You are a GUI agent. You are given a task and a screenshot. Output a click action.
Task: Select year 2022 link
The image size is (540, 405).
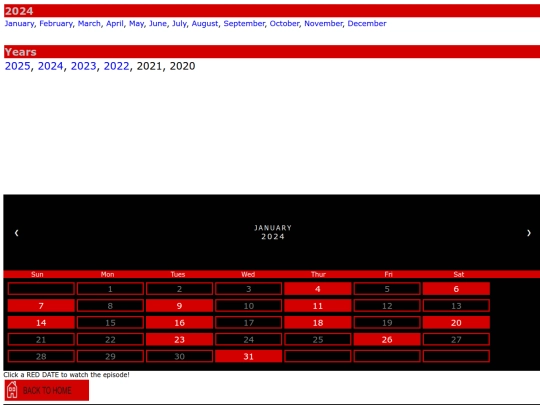pyautogui.click(x=116, y=66)
